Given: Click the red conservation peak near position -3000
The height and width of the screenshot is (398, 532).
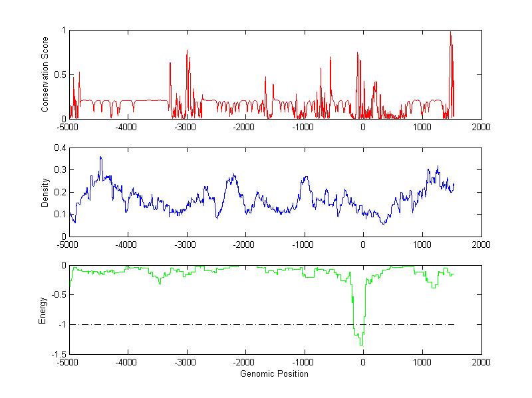Looking at the screenshot, I should click(187, 52).
